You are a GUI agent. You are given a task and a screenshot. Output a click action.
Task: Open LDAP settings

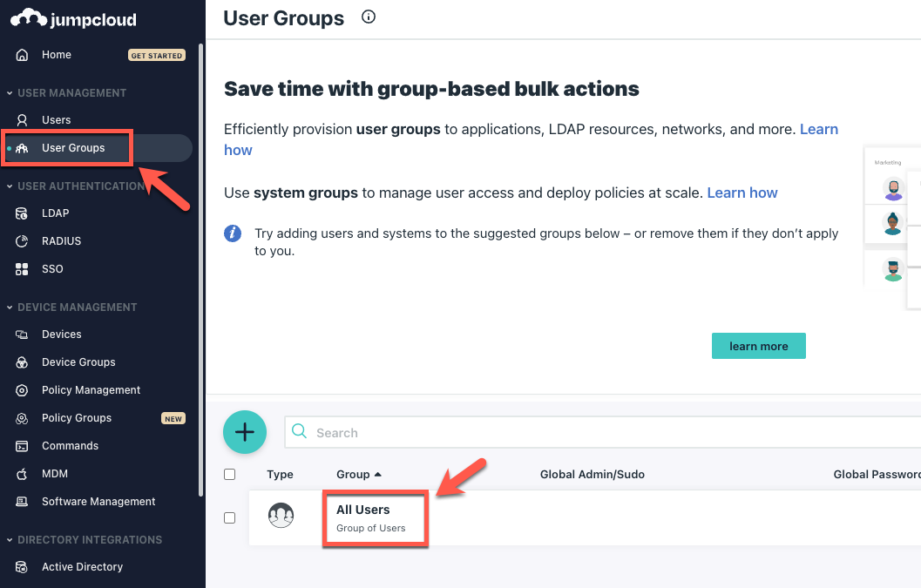click(55, 213)
